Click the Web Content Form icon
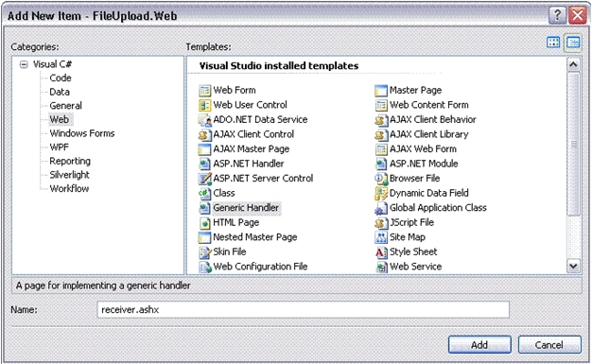Screen dimensions: 592x364 tap(381, 105)
